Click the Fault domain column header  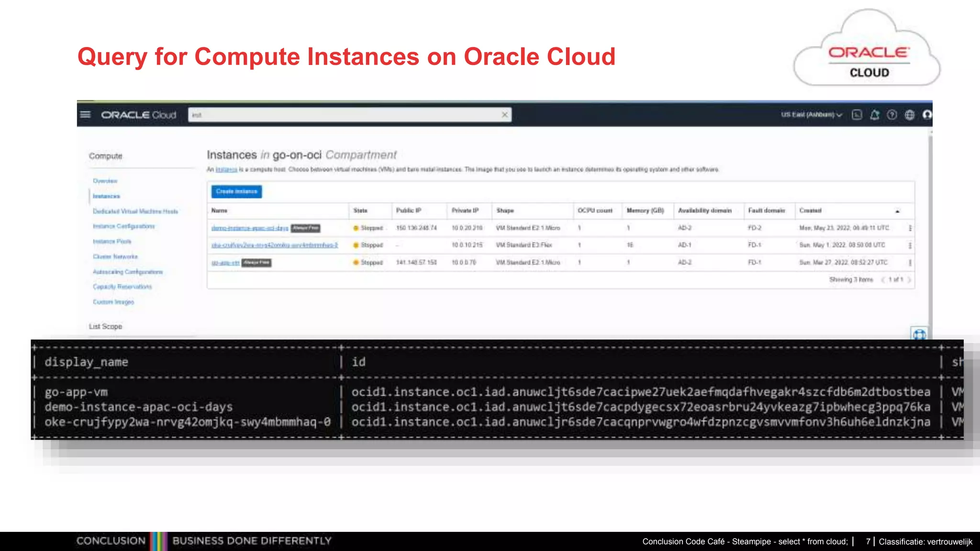(x=767, y=210)
